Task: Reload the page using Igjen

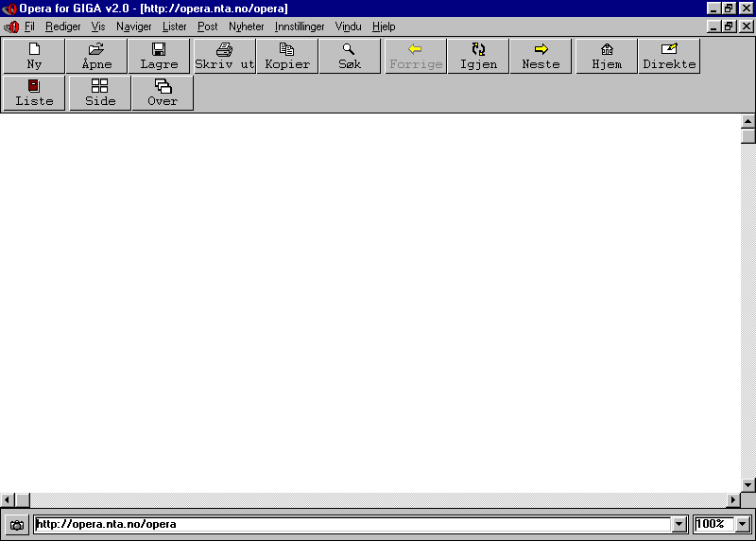Action: tap(478, 57)
